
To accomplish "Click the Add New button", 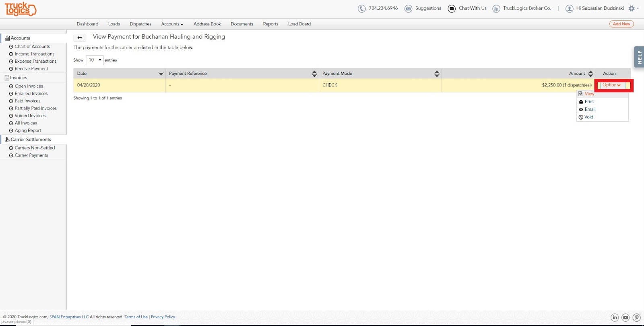I will tap(621, 24).
